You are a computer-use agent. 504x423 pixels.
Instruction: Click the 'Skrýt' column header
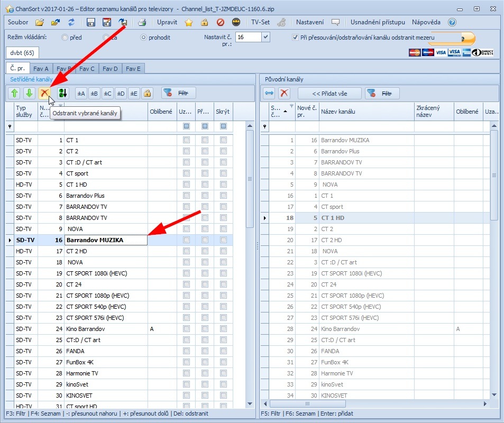[x=223, y=112]
